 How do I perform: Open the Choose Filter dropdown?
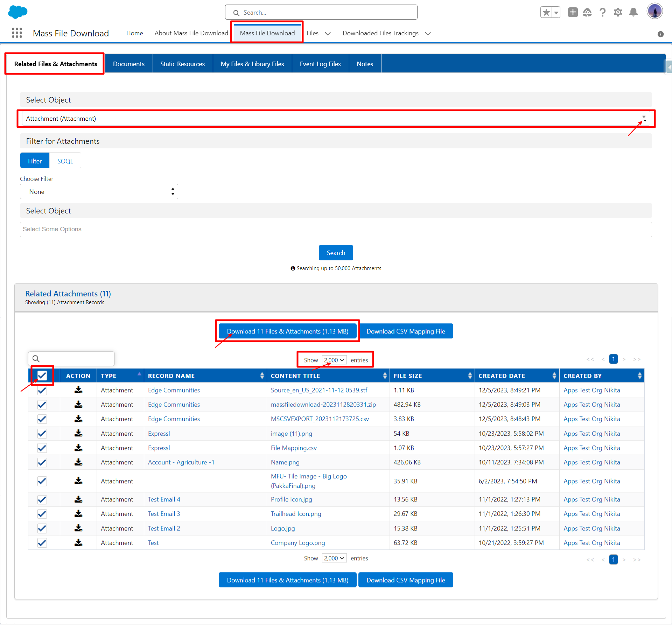[99, 192]
